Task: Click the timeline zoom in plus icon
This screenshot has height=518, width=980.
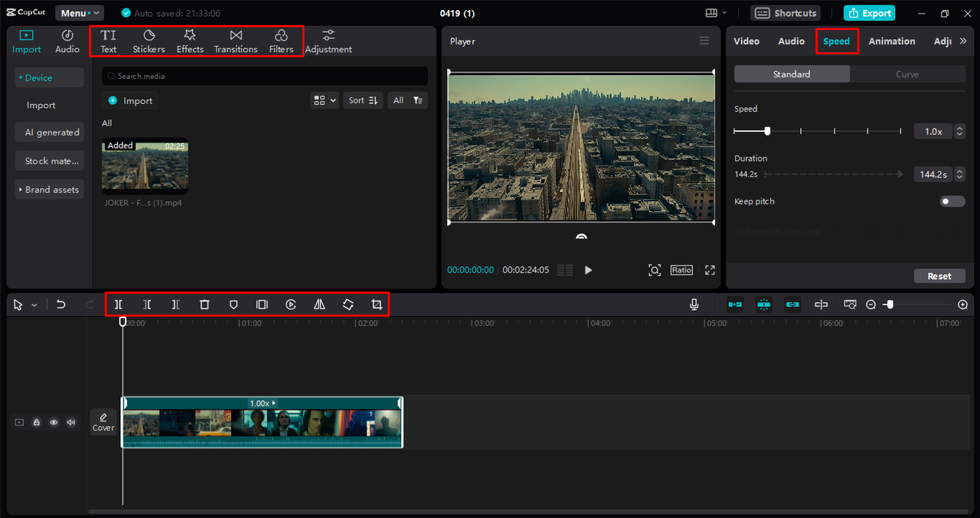Action: [x=963, y=305]
